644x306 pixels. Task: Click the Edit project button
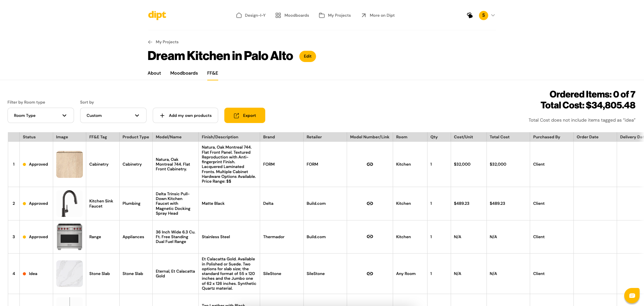coord(308,56)
